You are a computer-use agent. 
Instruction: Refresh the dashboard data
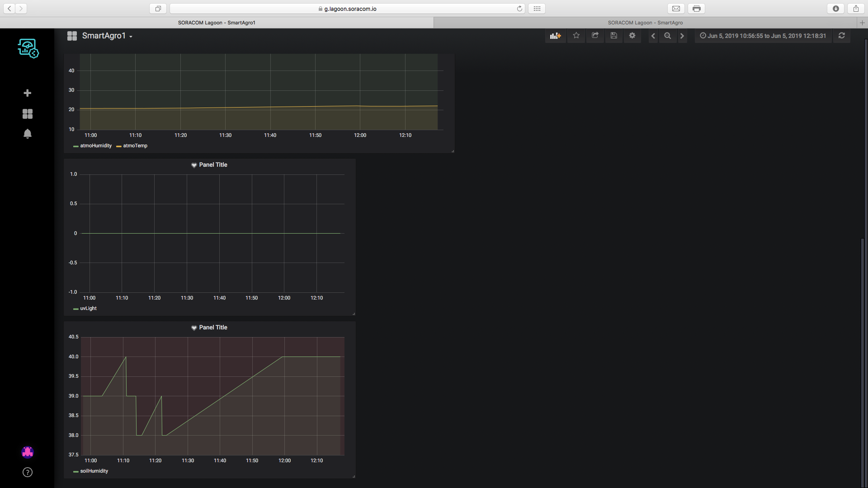click(x=841, y=36)
